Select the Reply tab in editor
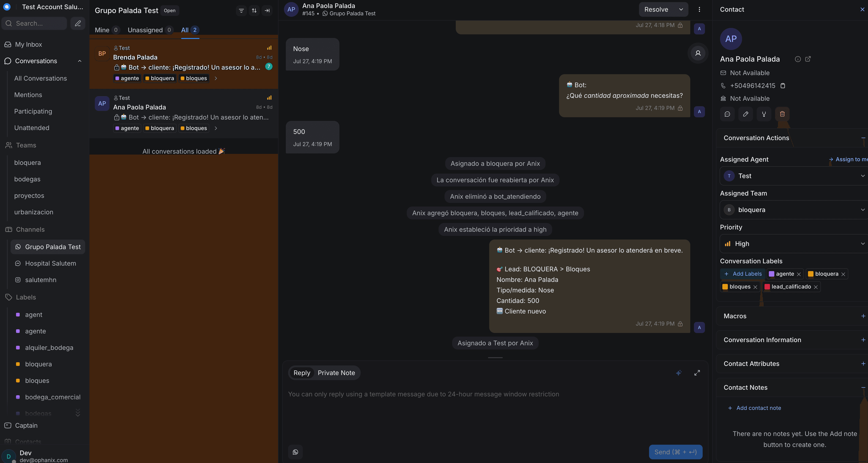The width and height of the screenshot is (868, 463). point(302,373)
